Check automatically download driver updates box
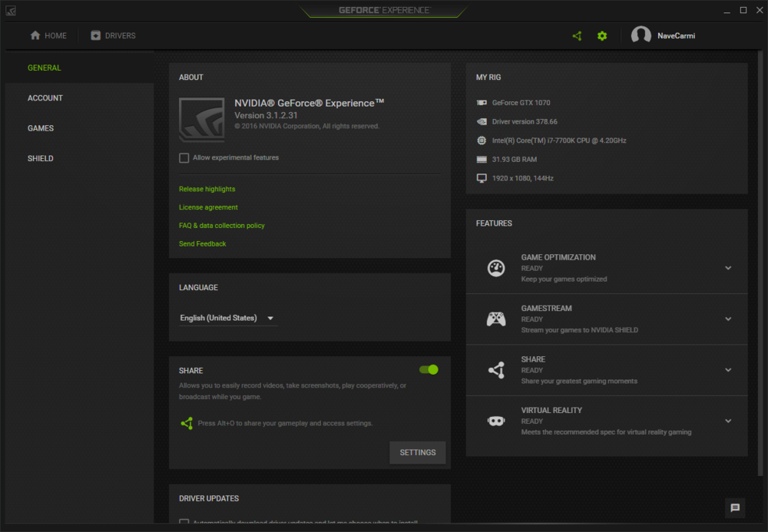The image size is (768, 532). click(184, 524)
